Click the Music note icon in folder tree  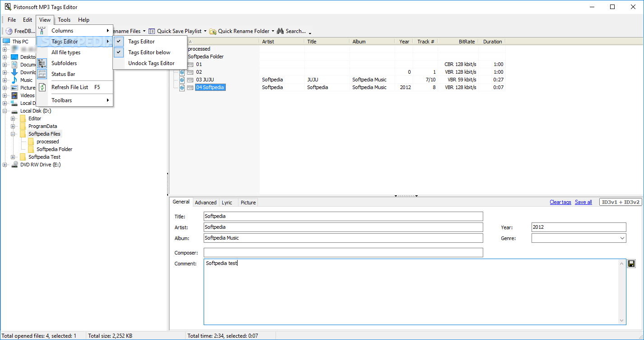[14, 80]
